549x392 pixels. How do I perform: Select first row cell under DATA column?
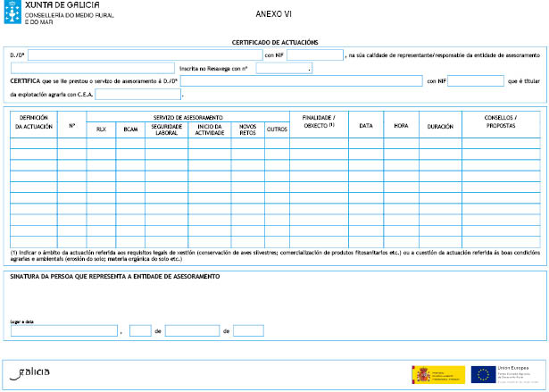pyautogui.click(x=365, y=143)
